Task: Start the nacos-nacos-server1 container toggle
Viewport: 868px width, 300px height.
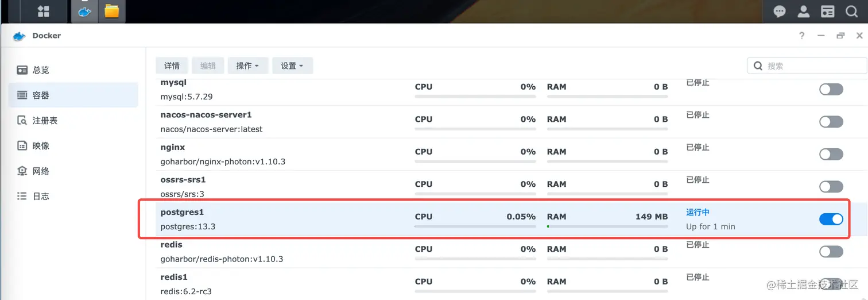Action: pos(831,122)
